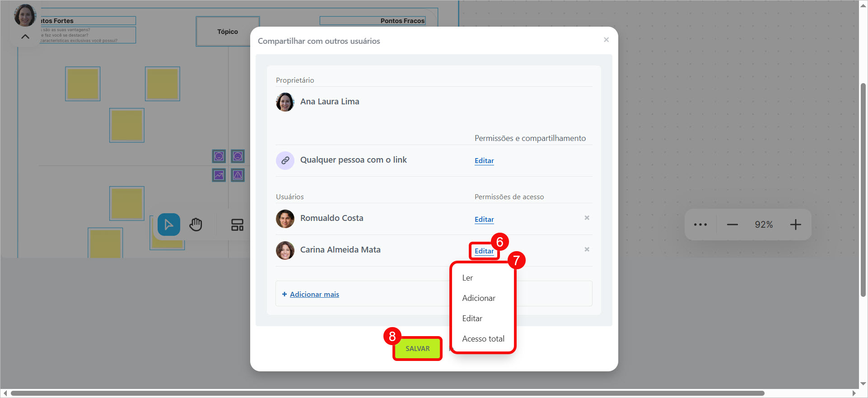Select the pointer arrow tool

pos(168,225)
